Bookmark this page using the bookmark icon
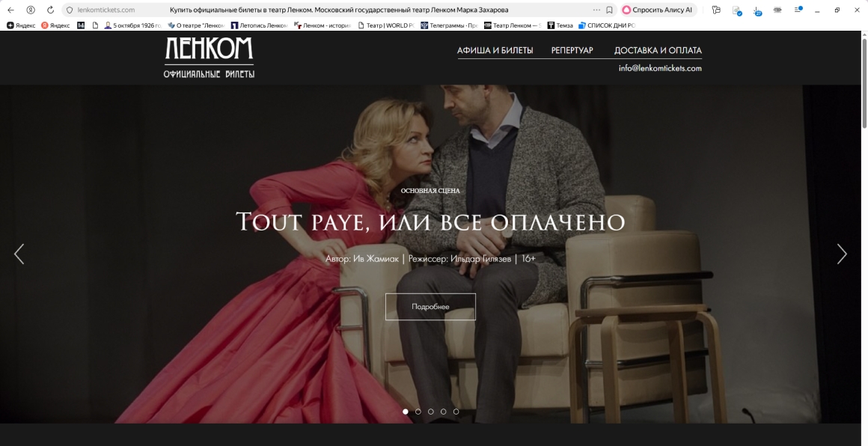The width and height of the screenshot is (868, 446). [x=609, y=10]
